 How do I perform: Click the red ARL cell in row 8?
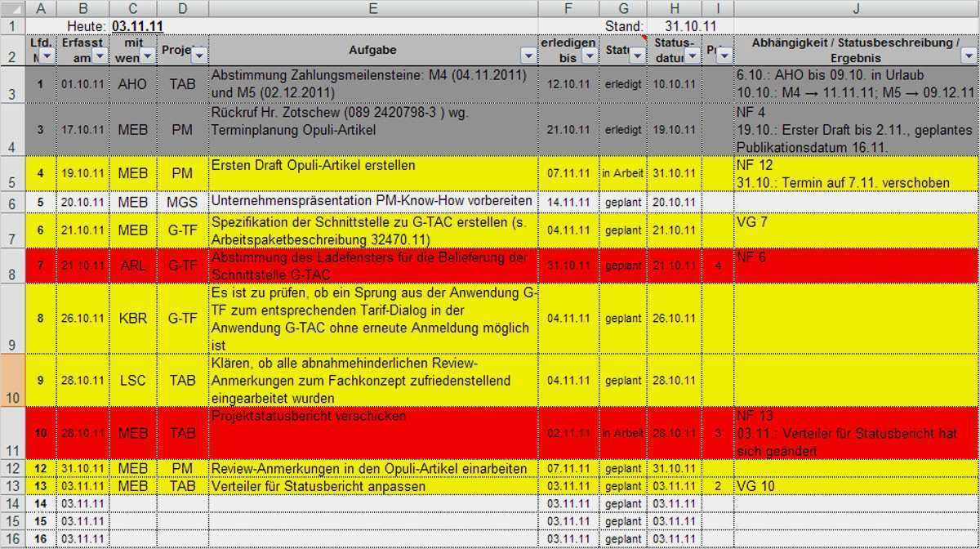tap(132, 266)
